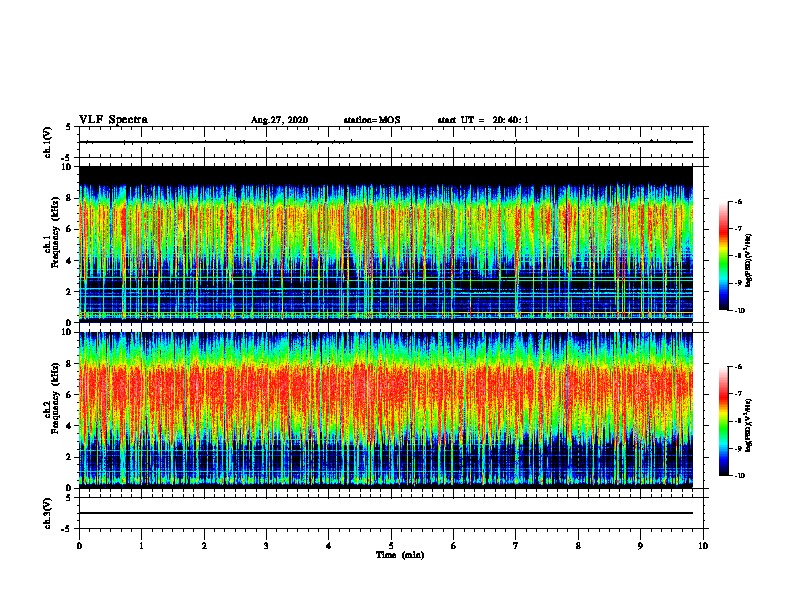Image resolution: width=792 pixels, height=612 pixels.
Task: Click the time axis tick label "8"
Action: click(x=578, y=546)
